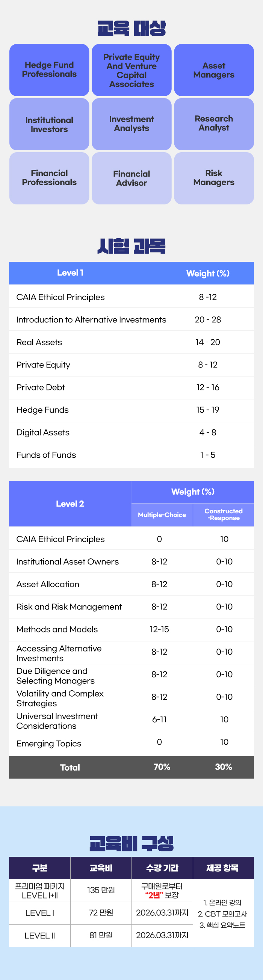263x980 pixels.
Task: Click the Investment Analysts tile
Action: 131,124
